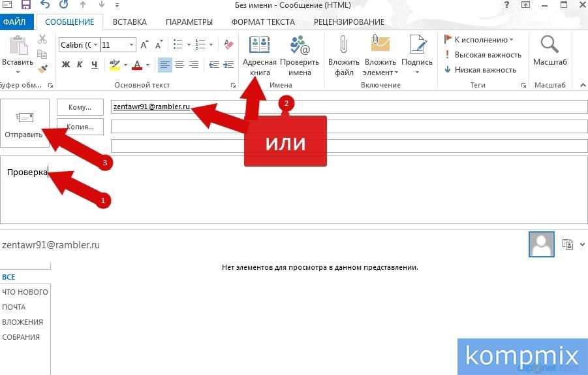588x375 pixels.
Task: Increase font size with large A icon
Action: pos(144,45)
